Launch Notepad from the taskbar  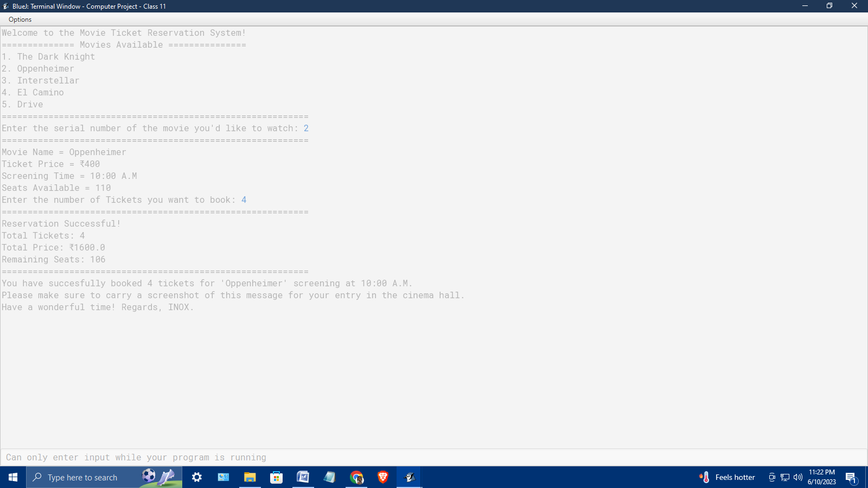click(329, 477)
